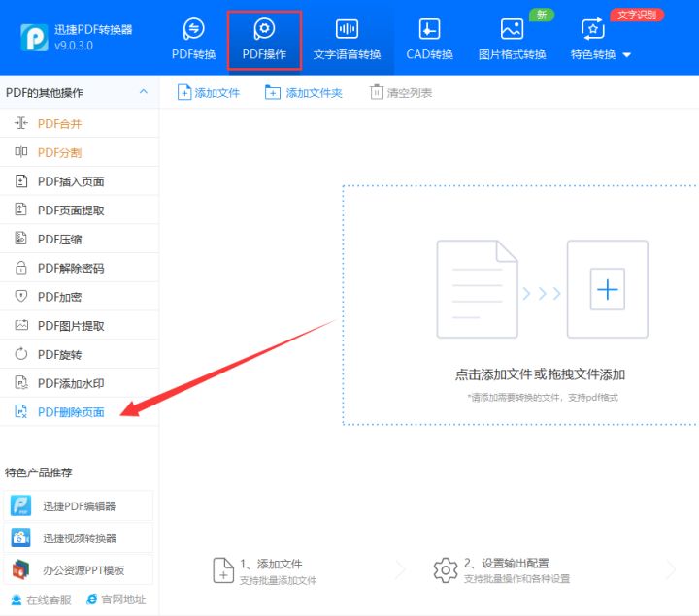
Task: Switch to the PDF操作 tab
Action: [264, 41]
